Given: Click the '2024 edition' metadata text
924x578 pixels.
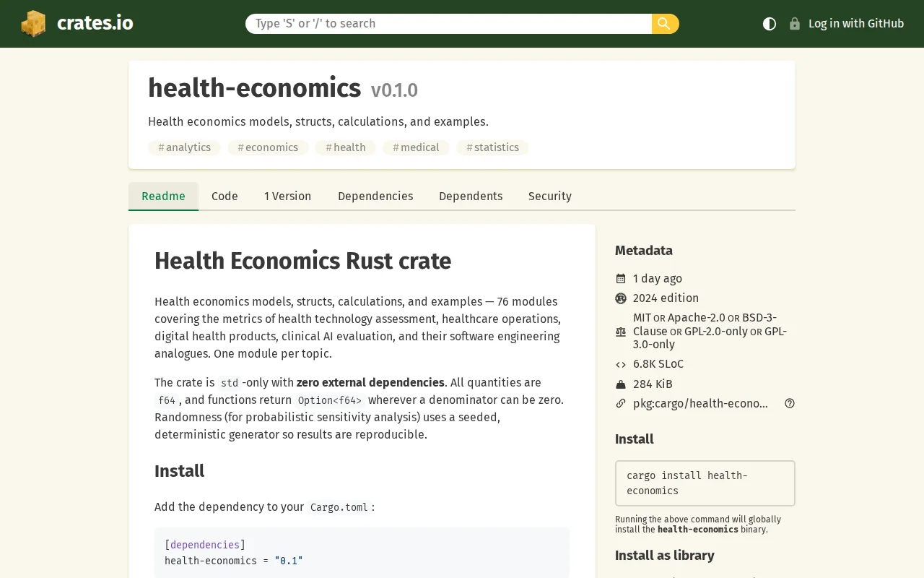Looking at the screenshot, I should (666, 298).
